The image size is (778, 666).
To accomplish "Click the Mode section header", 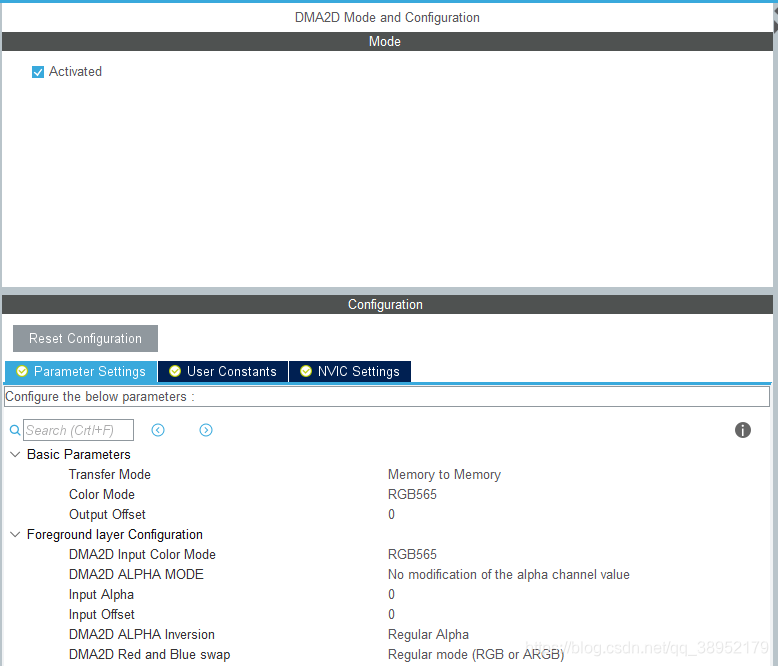I will coord(387,41).
